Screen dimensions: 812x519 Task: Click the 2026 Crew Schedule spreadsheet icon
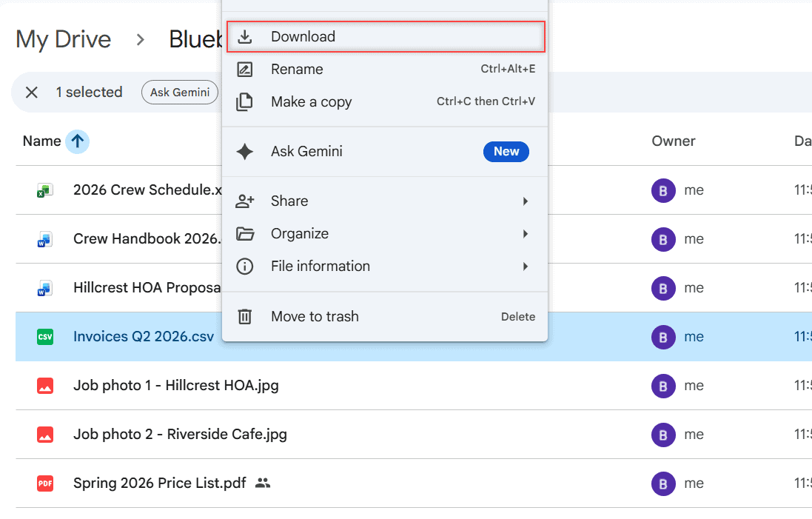click(45, 190)
